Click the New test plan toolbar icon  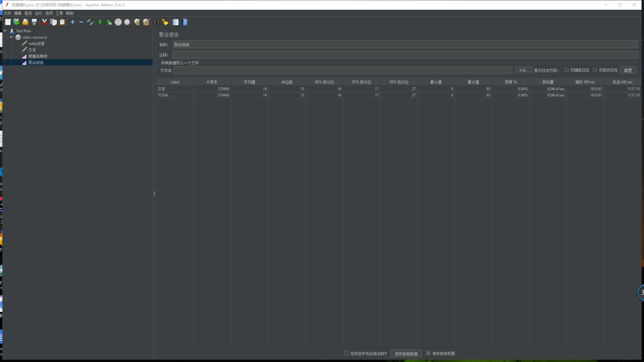click(8, 22)
